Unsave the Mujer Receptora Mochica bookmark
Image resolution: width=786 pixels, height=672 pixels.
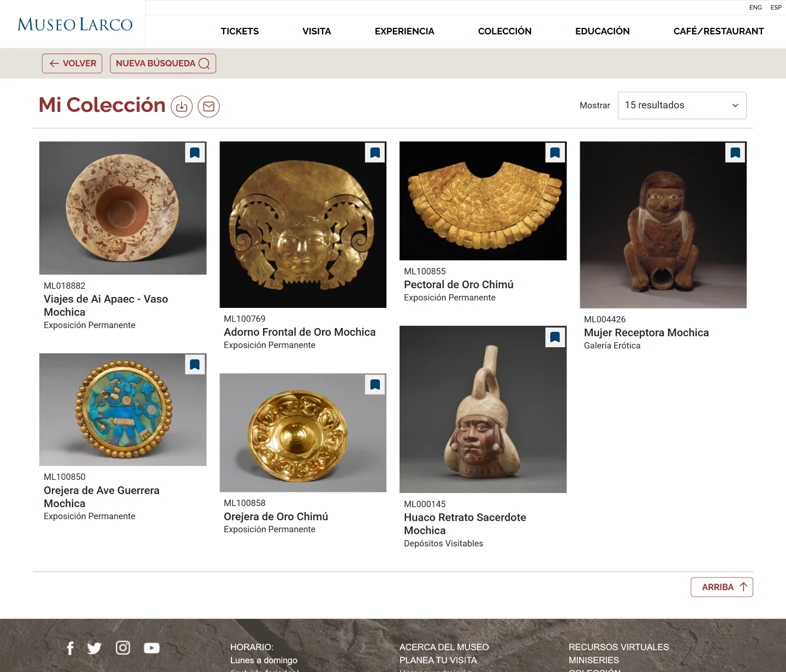click(x=735, y=153)
